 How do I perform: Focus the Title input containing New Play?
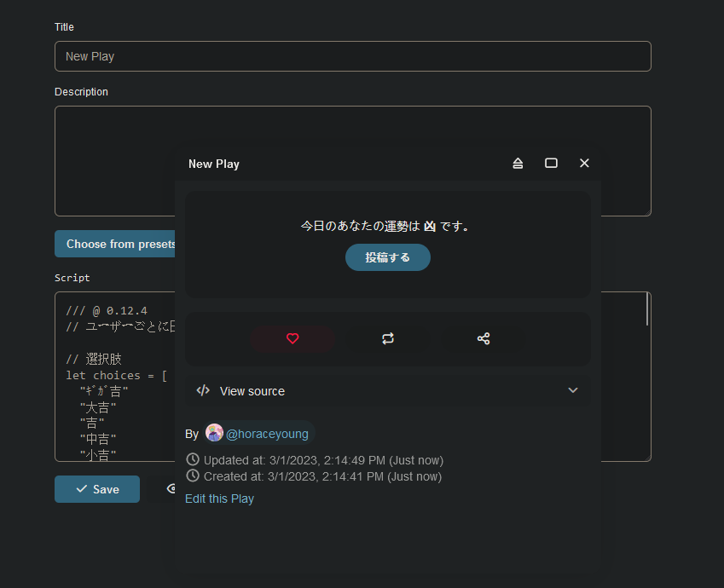[352, 56]
